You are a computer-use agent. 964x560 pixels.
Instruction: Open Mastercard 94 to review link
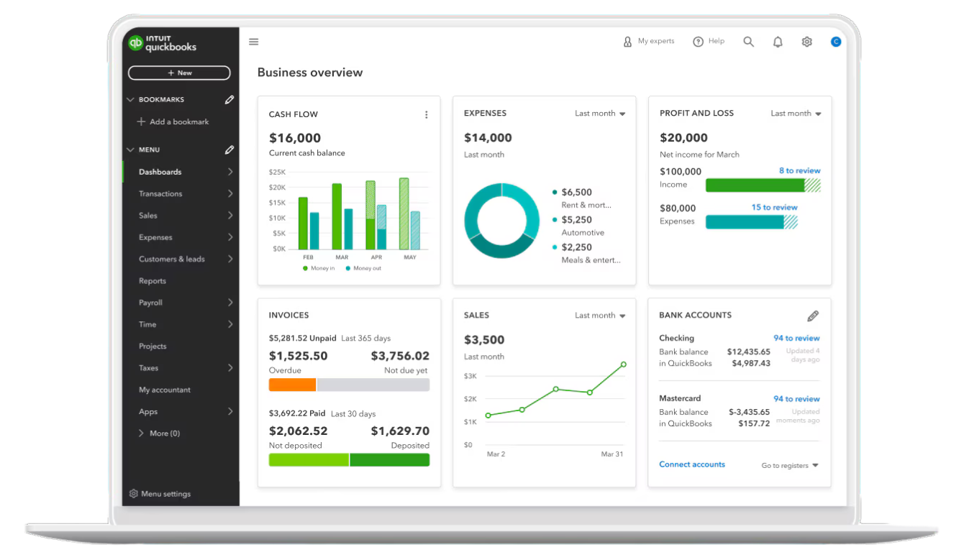pyautogui.click(x=796, y=399)
